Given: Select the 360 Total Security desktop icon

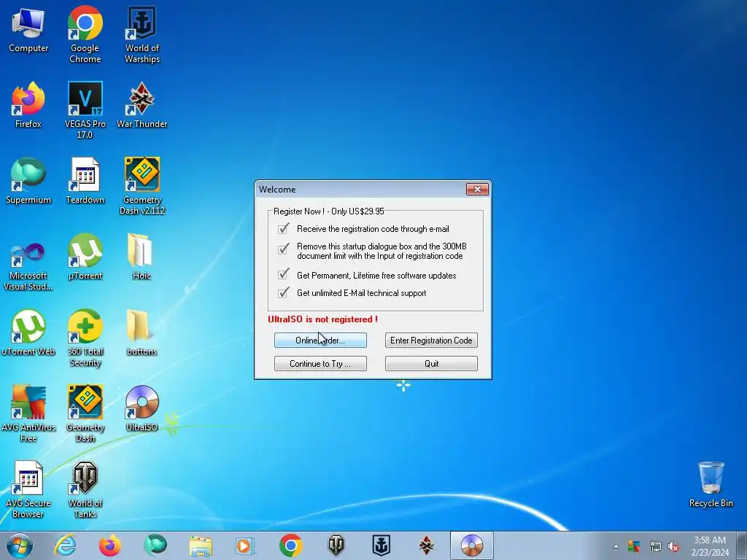Looking at the screenshot, I should coord(85,338).
